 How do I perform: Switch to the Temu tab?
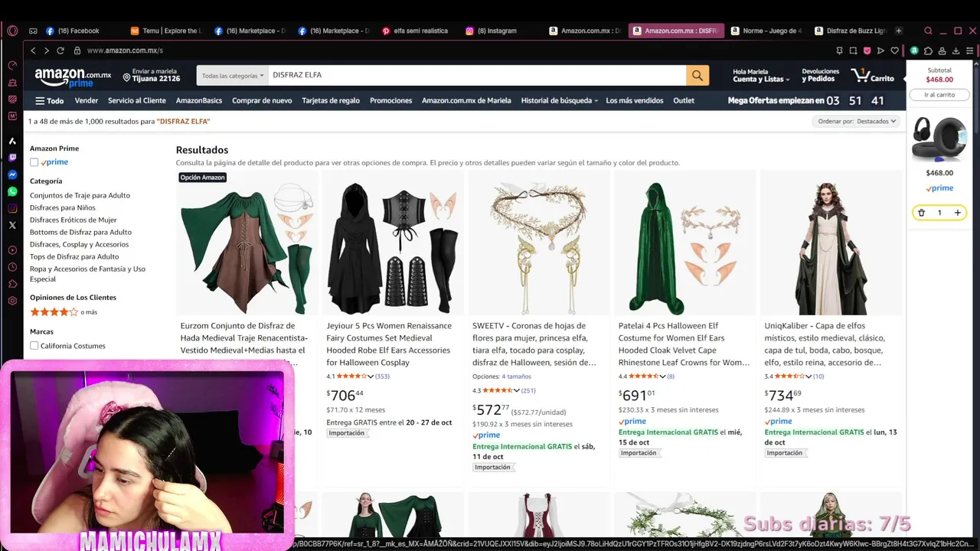165,31
